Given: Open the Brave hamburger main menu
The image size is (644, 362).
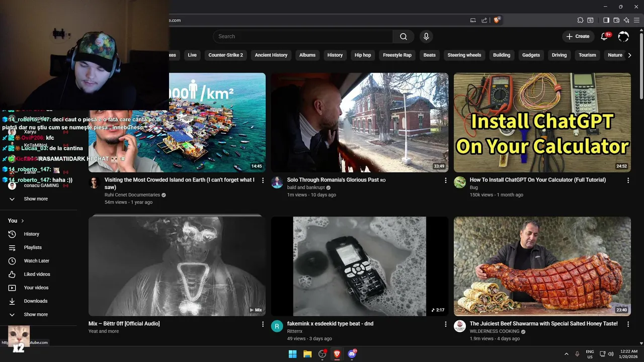Looking at the screenshot, I should tap(637, 20).
